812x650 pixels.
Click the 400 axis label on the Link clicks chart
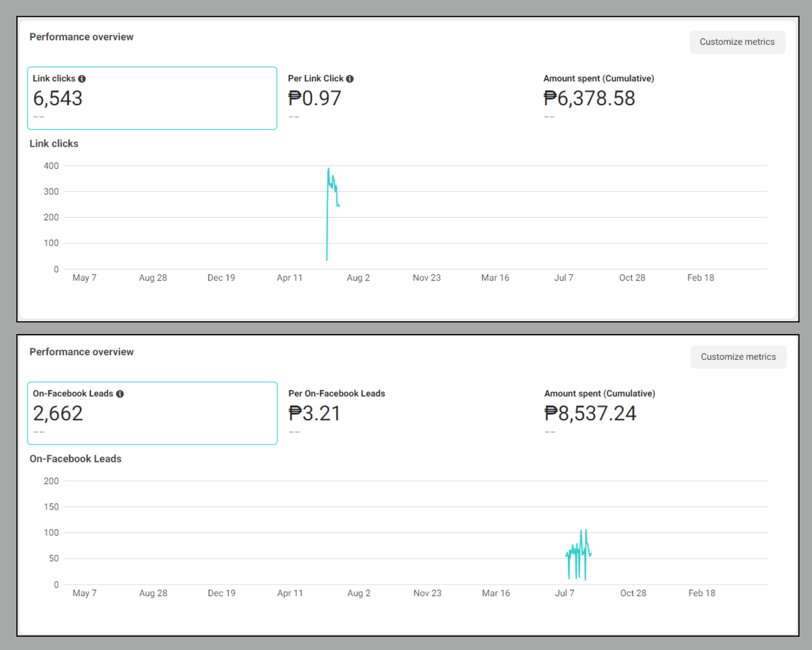coord(51,166)
